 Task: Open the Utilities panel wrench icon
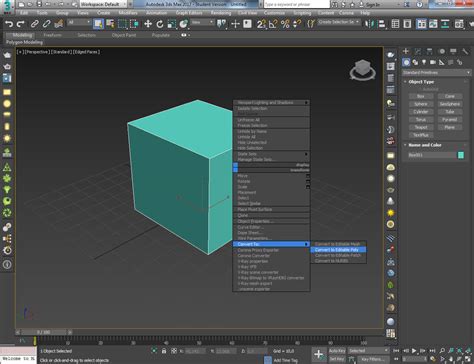tap(465, 51)
